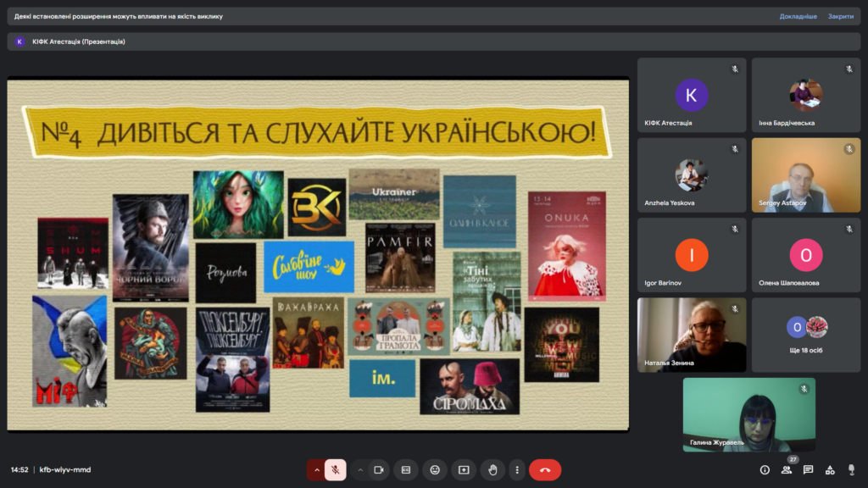Click muted mic icon on Галина Журавель tile

(x=804, y=390)
